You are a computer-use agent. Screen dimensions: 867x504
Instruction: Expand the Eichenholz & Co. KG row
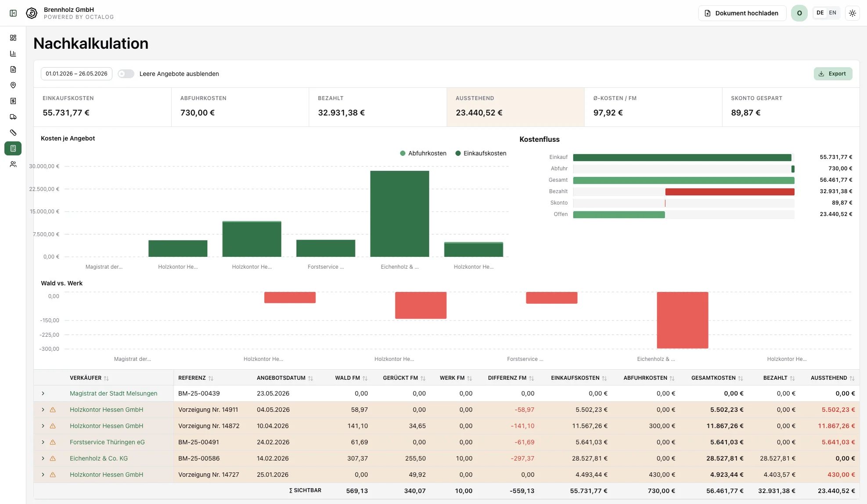point(43,458)
